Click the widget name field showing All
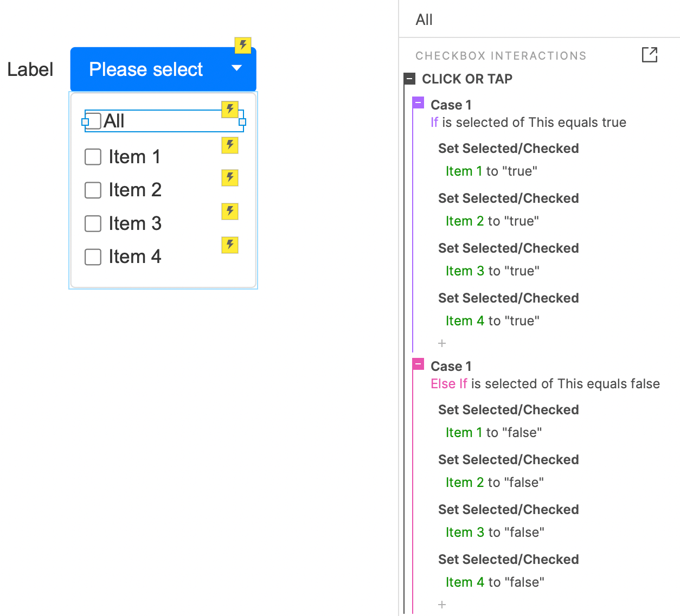 pos(537,20)
